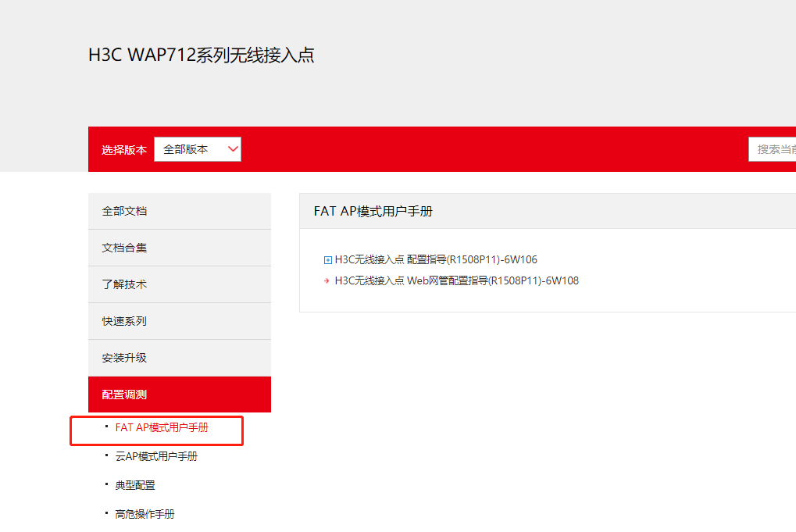Open 高危操作手册 submenu link
Image resolution: width=796 pixels, height=532 pixels.
tap(145, 514)
